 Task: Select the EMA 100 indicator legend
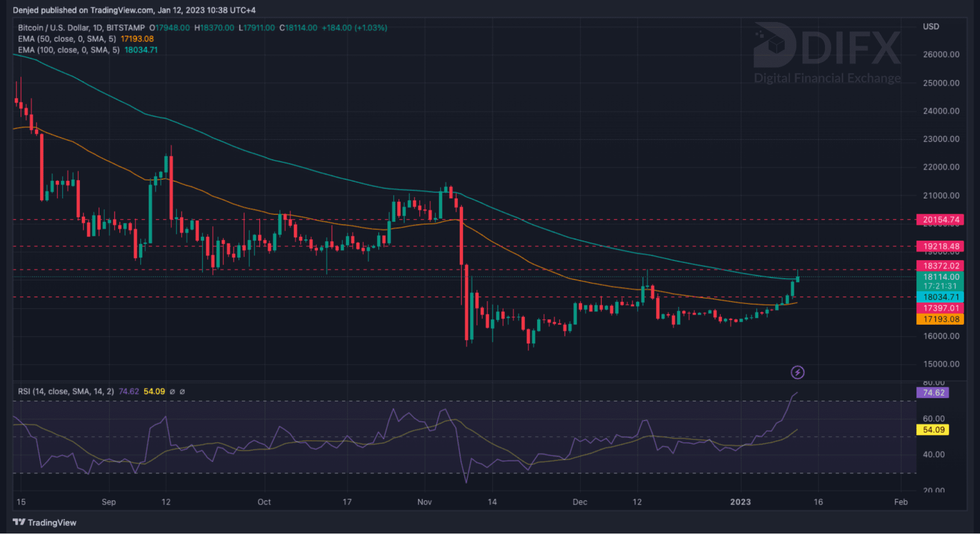69,50
